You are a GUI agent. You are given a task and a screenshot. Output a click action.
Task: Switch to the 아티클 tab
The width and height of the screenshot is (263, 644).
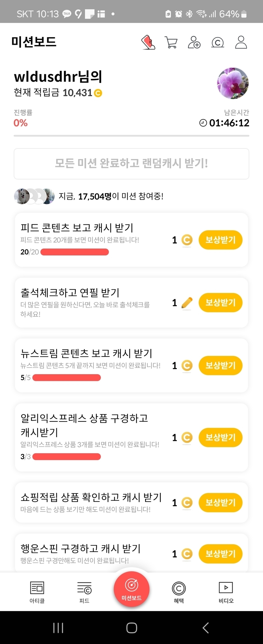coord(37,592)
